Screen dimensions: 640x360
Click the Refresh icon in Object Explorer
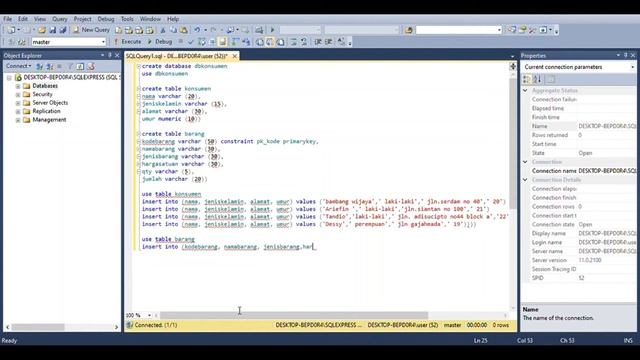click(80, 66)
